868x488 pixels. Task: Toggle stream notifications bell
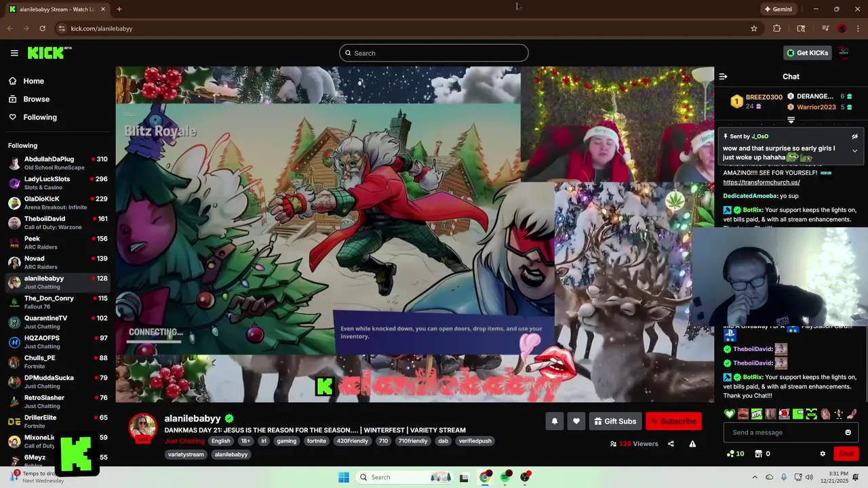(554, 421)
